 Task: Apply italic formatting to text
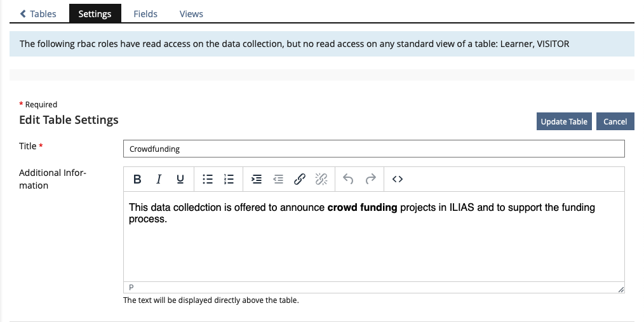(159, 180)
